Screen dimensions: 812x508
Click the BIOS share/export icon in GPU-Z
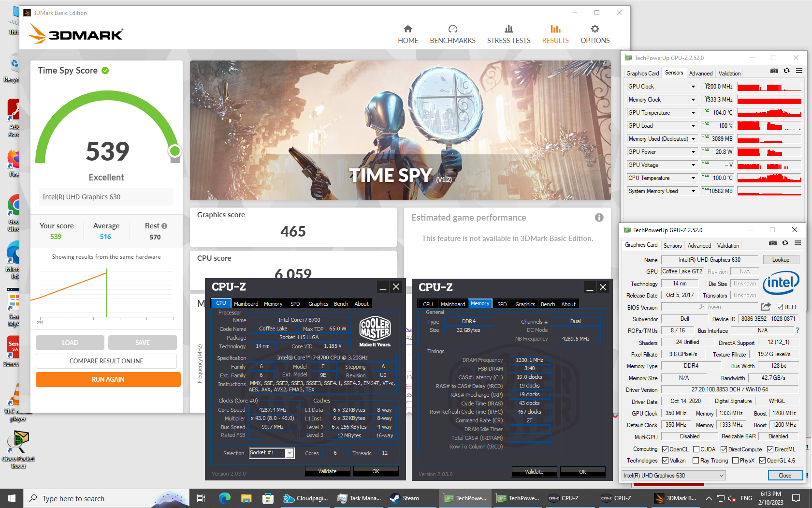coord(766,307)
